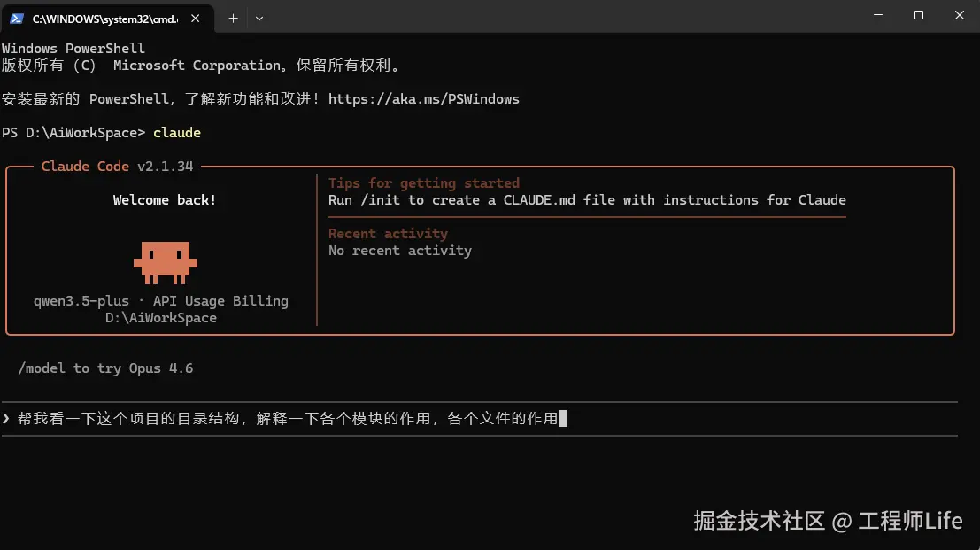Close the terminal window
This screenshot has width=980, height=550.
click(960, 15)
